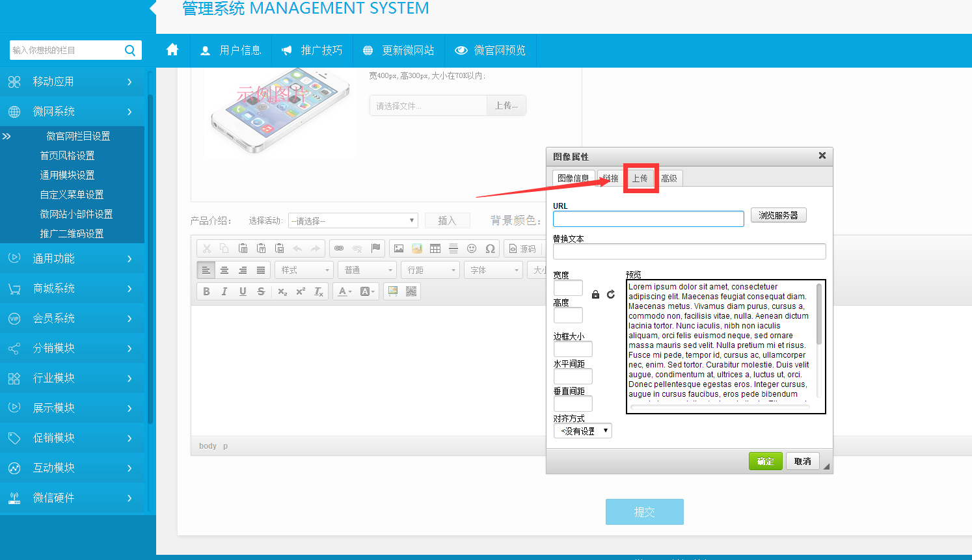
Task: Toggle the lock ratio padlock
Action: 595,295
